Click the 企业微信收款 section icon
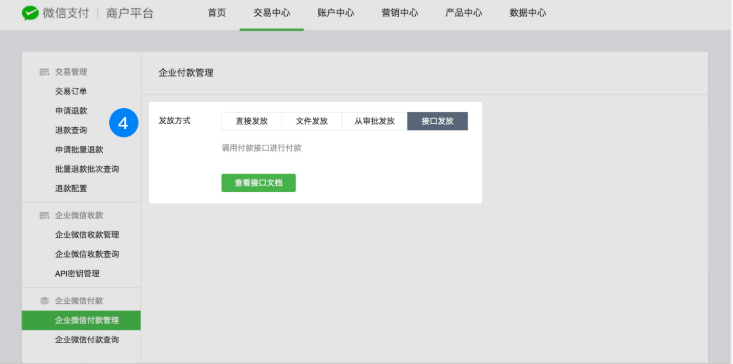The image size is (733, 364). click(44, 215)
